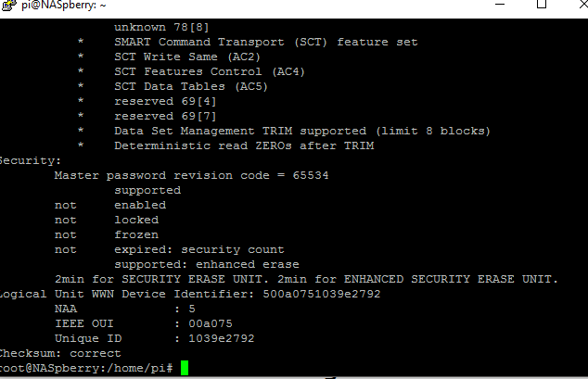Open the PuTTY system menu icon
The height and width of the screenshot is (379, 588).
click(x=8, y=5)
